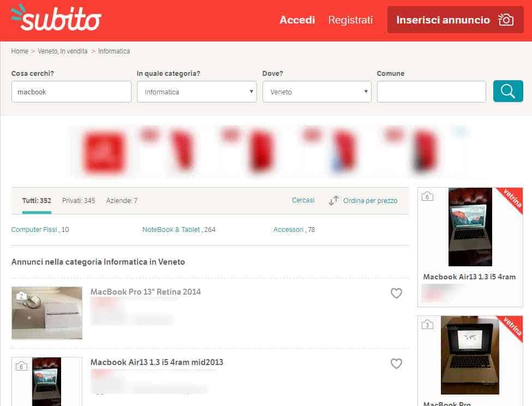Focus the Cosa cerchi search field

71,92
